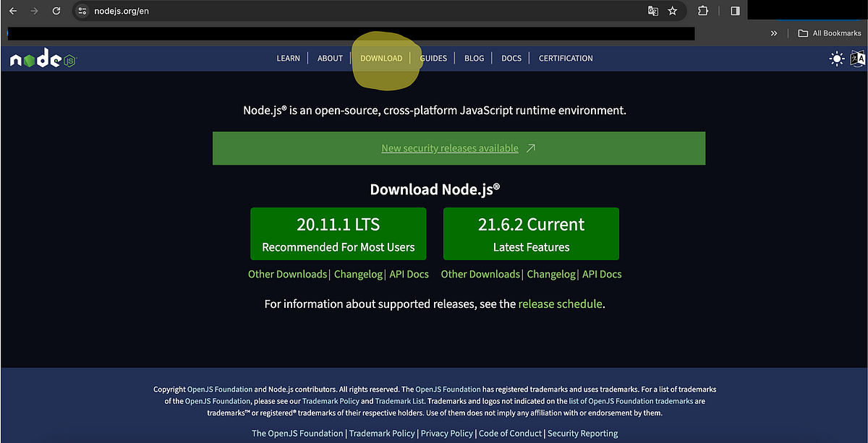Open the DOCS section from the navbar
868x443 pixels.
pos(511,58)
